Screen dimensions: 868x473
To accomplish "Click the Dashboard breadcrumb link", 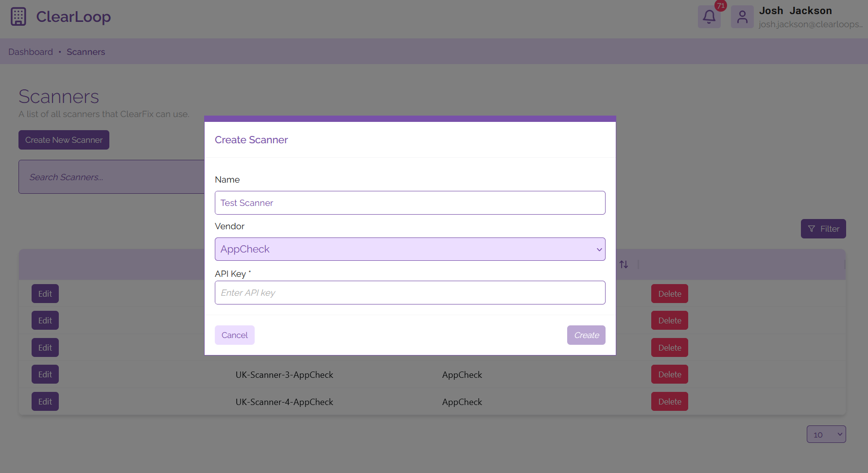I will pos(31,51).
